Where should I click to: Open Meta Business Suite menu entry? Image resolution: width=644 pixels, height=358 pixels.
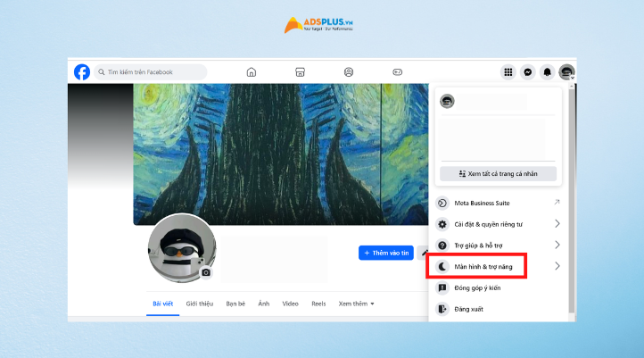pos(498,203)
